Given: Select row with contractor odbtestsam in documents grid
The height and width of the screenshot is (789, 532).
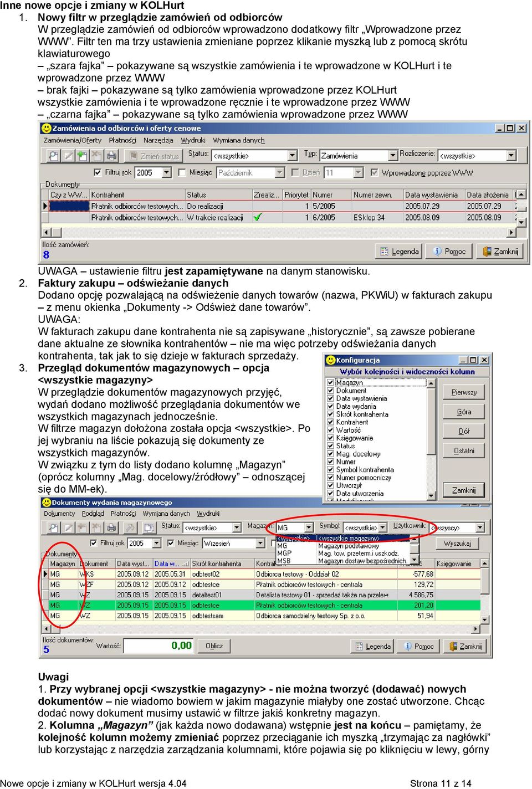Looking at the screenshot, I should pyautogui.click(x=260, y=616).
